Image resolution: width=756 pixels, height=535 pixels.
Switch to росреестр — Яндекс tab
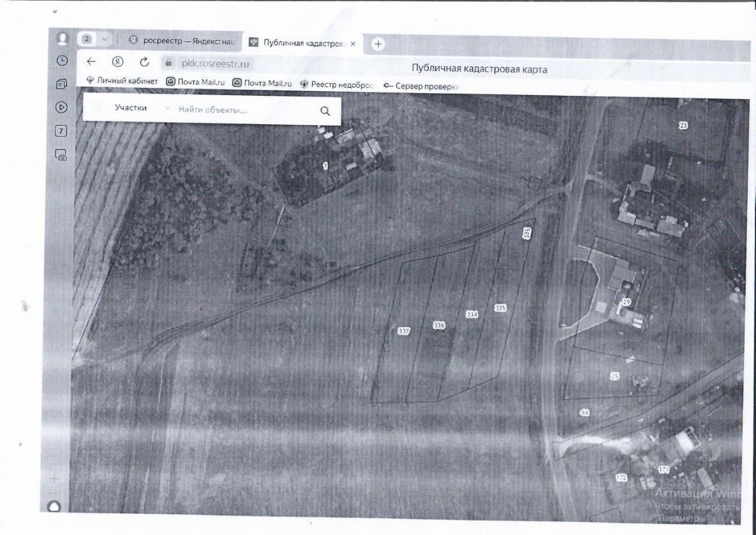point(185,41)
